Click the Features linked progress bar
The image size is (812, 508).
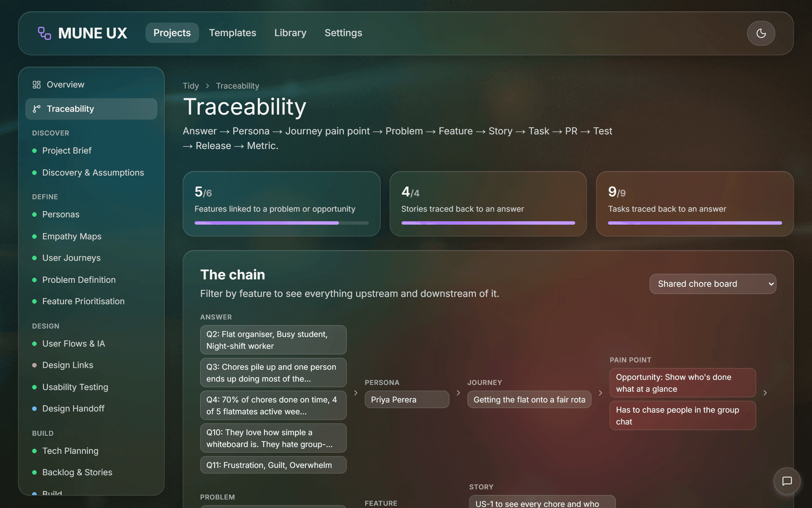coord(281,223)
